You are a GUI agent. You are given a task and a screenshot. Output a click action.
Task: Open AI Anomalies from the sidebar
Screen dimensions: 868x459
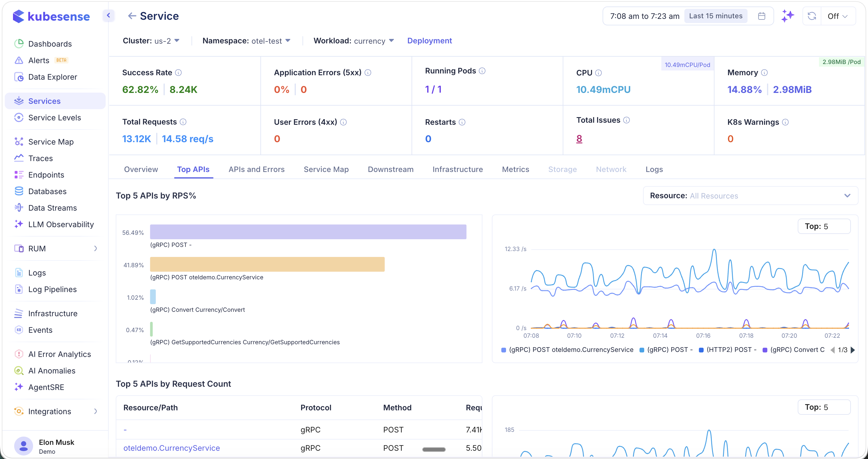tap(52, 371)
